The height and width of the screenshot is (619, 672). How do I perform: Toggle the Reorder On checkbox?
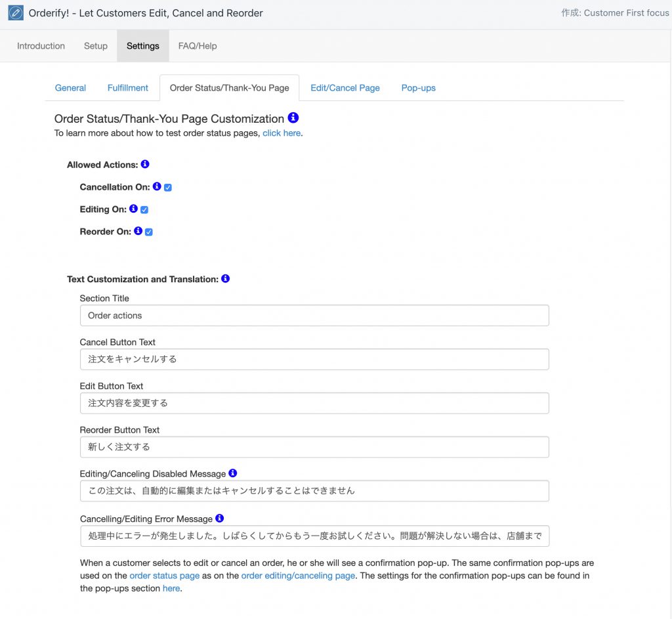(149, 232)
